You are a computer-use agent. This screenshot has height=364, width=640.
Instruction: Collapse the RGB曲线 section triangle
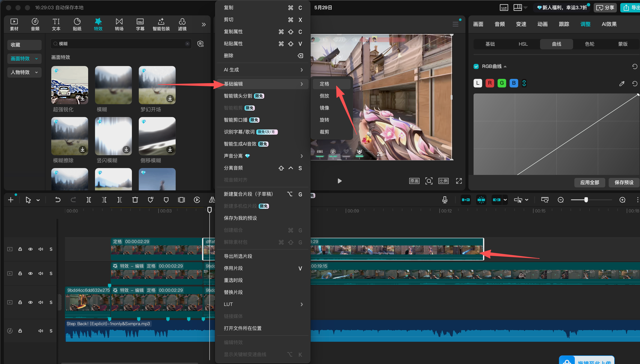point(505,66)
